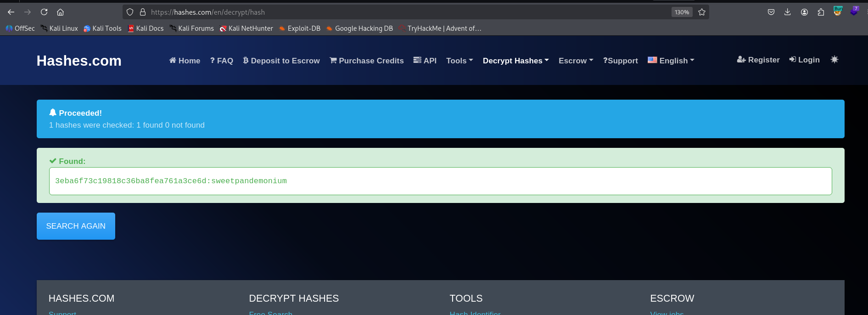868x315 pixels.
Task: Expand the Decrypt Hashes dropdown
Action: [515, 61]
